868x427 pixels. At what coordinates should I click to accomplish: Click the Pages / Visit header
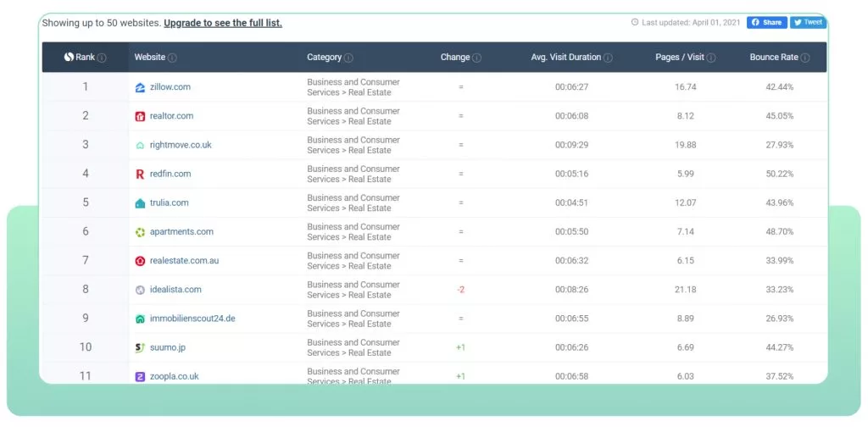[680, 57]
